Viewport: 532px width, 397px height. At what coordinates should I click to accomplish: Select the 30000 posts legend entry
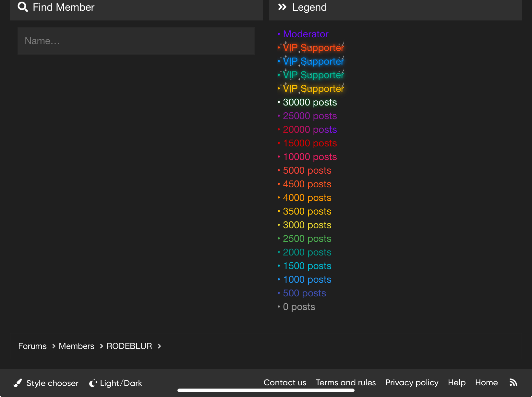310,102
